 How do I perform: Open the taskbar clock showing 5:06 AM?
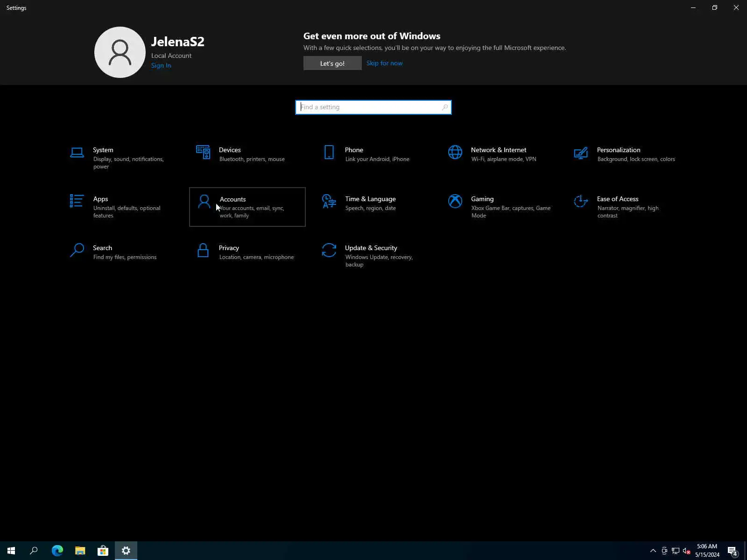point(707,551)
